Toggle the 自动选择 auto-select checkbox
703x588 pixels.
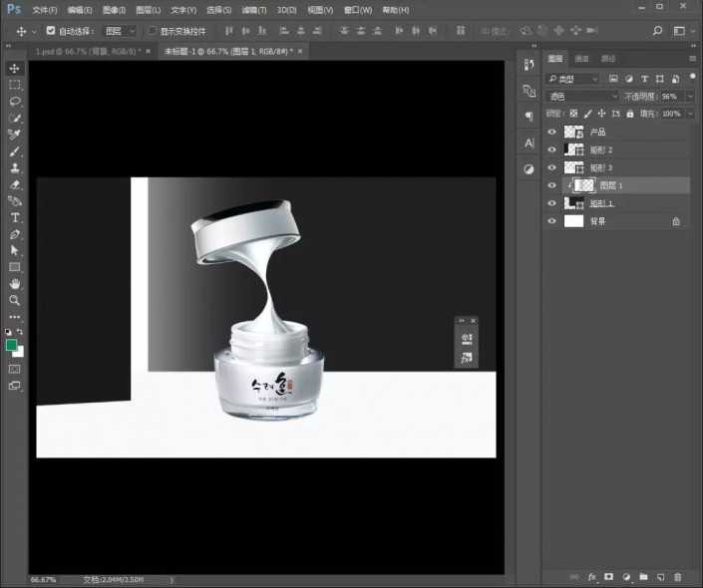click(x=51, y=31)
